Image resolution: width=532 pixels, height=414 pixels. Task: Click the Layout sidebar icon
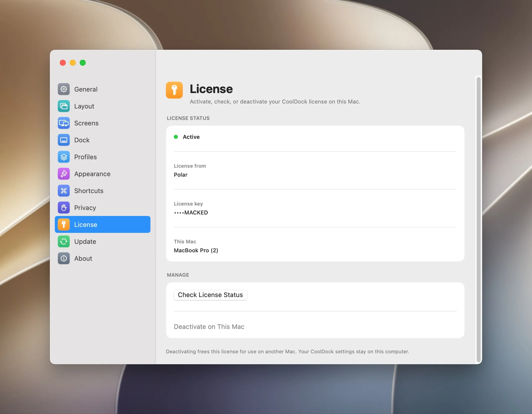pyautogui.click(x=64, y=106)
